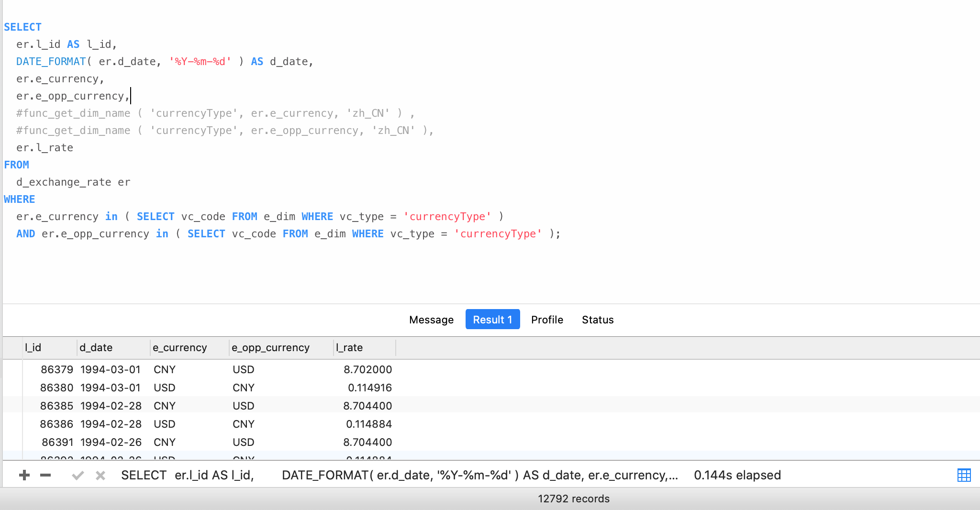
Task: Open the Message tab
Action: (x=431, y=320)
